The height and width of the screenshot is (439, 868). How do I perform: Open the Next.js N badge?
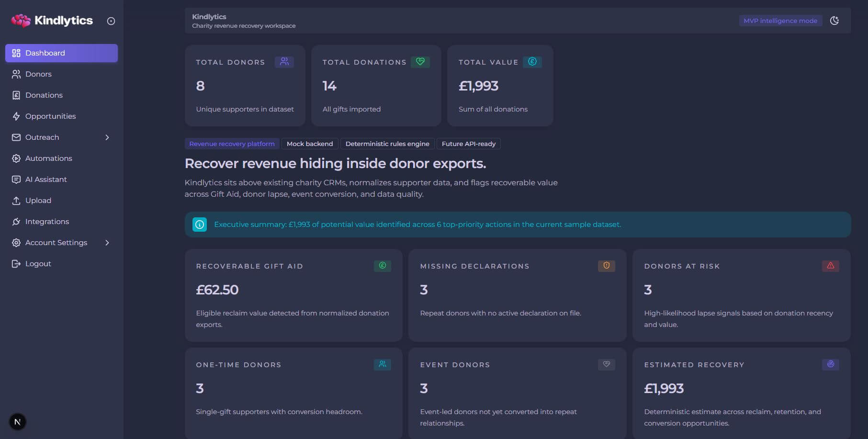click(x=18, y=422)
